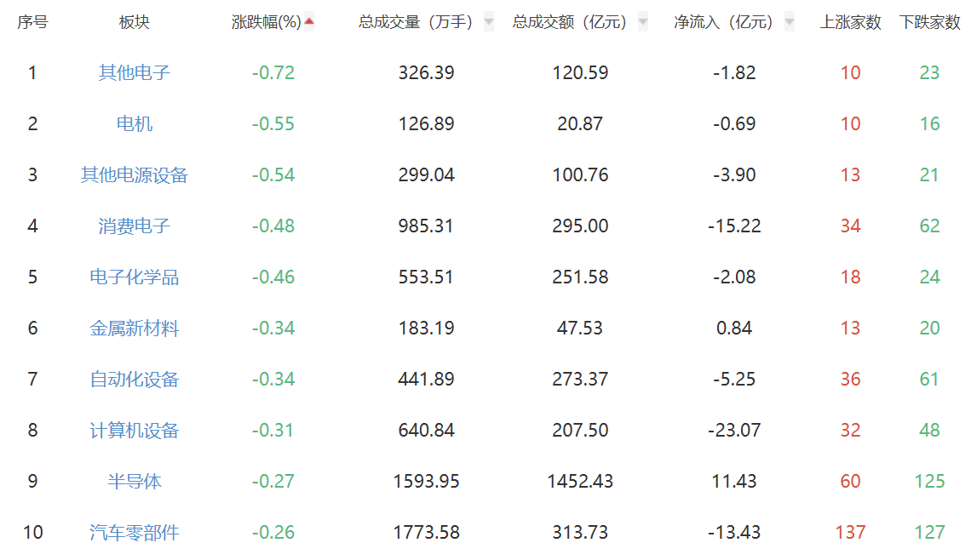View the 电子化学品 sector page
The image size is (971, 560).
coord(135,277)
